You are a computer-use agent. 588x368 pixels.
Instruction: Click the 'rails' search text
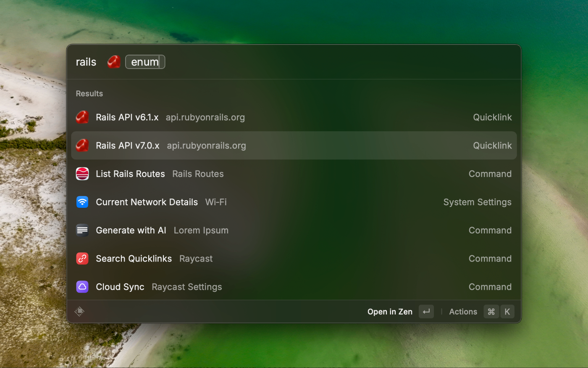(x=86, y=62)
